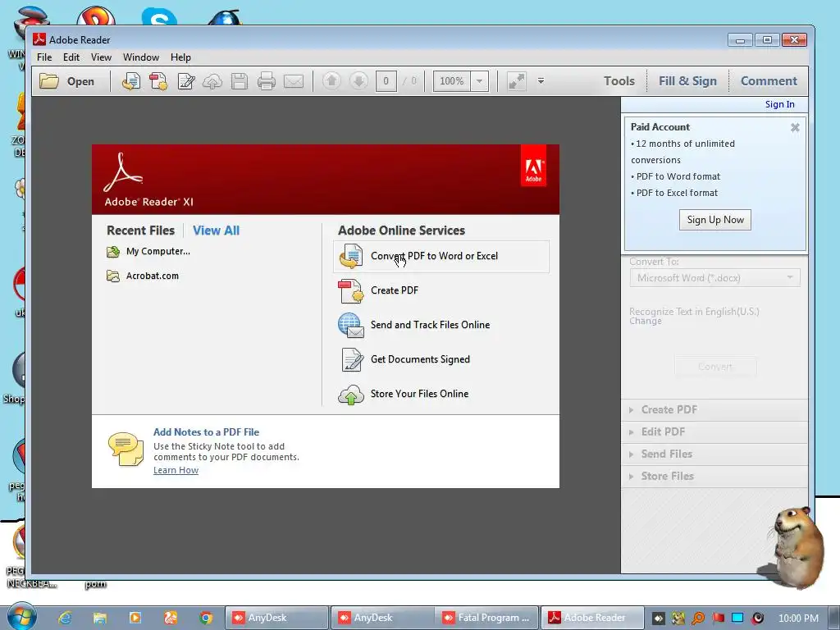The width and height of the screenshot is (840, 630).
Task: Click the Acrobat.com entry
Action: click(x=152, y=276)
